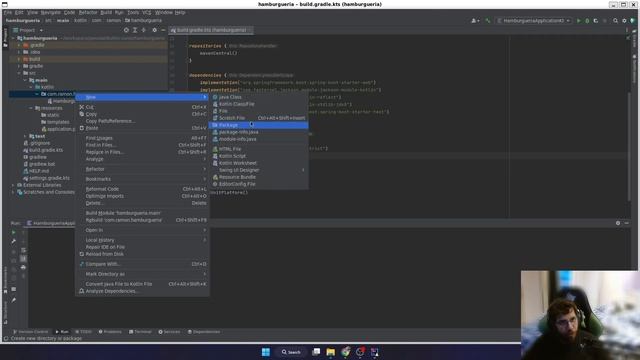Open IDE settings gear in the top toolbar
This screenshot has width=640, height=360.
pos(624,20)
